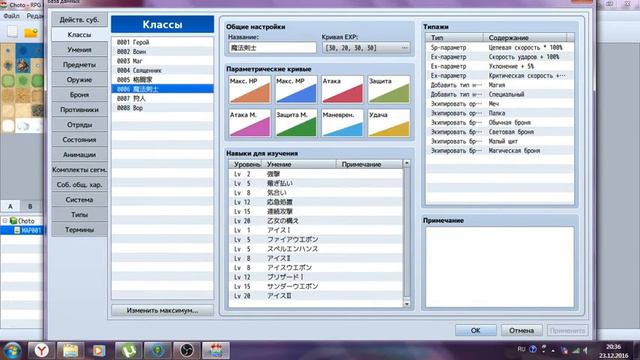Viewport: 640px width, 360px height.
Task: Click the OK button
Action: pyautogui.click(x=476, y=330)
